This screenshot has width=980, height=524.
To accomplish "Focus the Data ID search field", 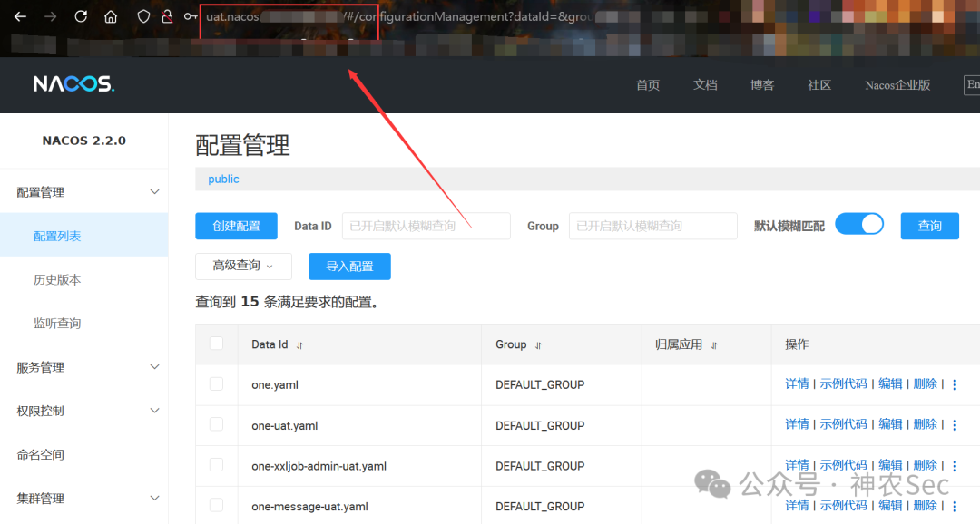I will click(x=426, y=226).
